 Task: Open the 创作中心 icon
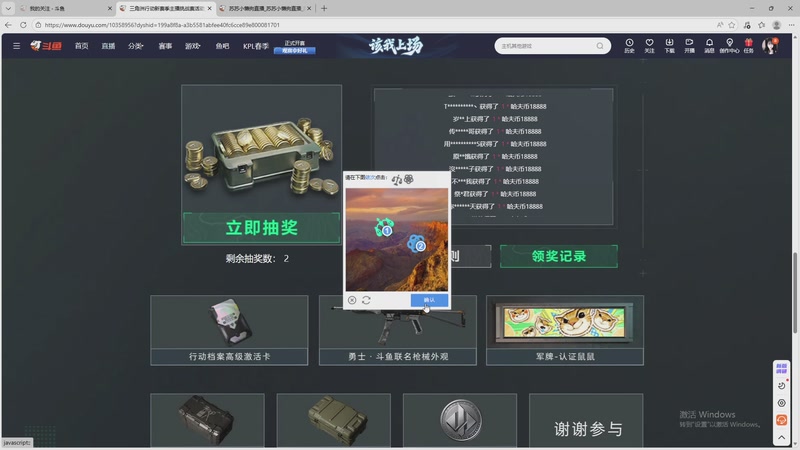point(729,46)
